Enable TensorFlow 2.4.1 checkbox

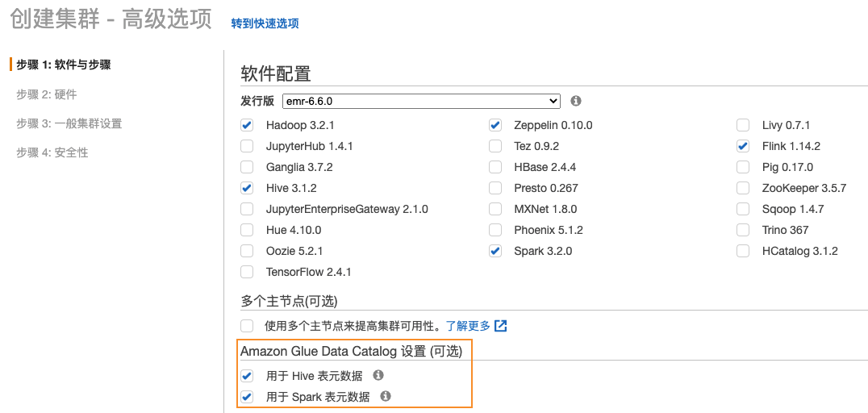[x=247, y=272]
